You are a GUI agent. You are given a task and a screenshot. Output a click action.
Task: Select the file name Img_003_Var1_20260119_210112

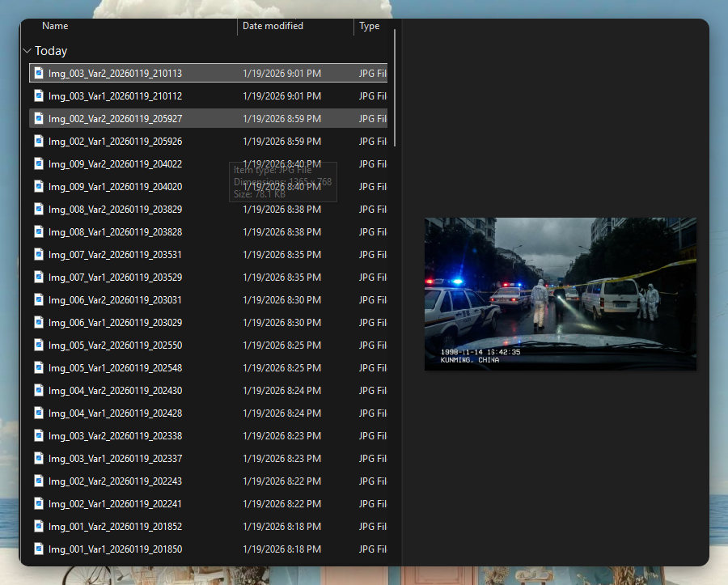(115, 96)
